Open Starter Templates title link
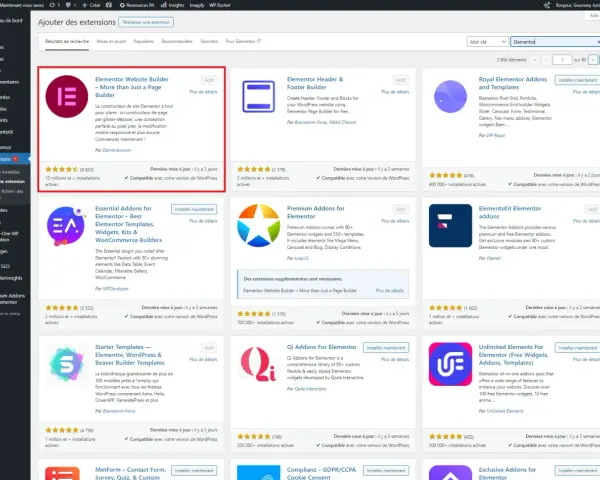This screenshot has width=600, height=480. 130,355
